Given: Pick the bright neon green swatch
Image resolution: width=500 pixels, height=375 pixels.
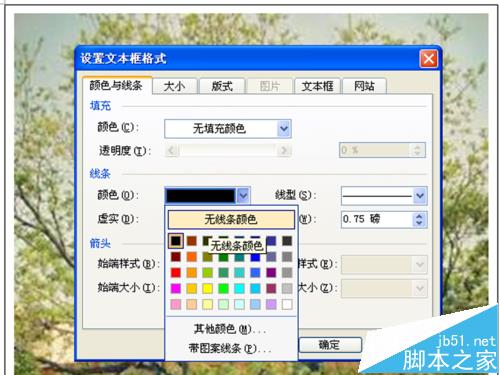Looking at the screenshot, I should coord(223,288).
